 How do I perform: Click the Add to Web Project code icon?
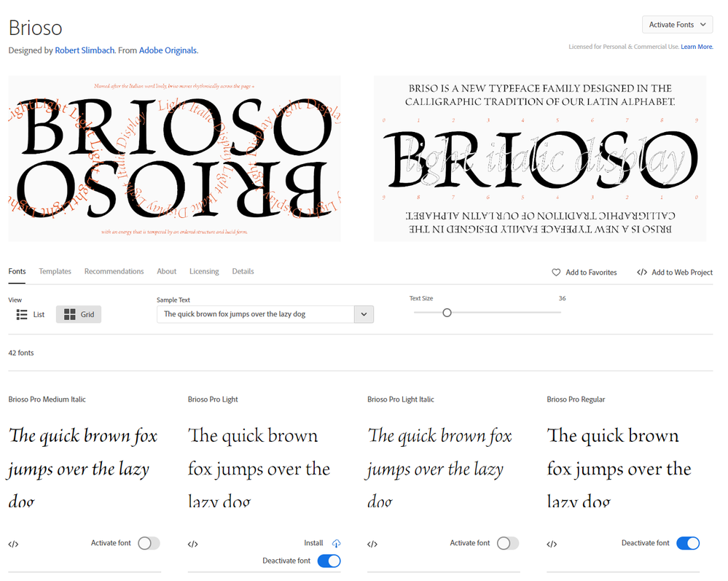pos(642,272)
